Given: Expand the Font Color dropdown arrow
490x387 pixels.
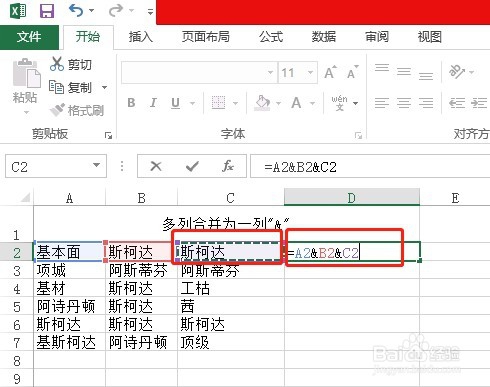Looking at the screenshot, I should tap(312, 103).
